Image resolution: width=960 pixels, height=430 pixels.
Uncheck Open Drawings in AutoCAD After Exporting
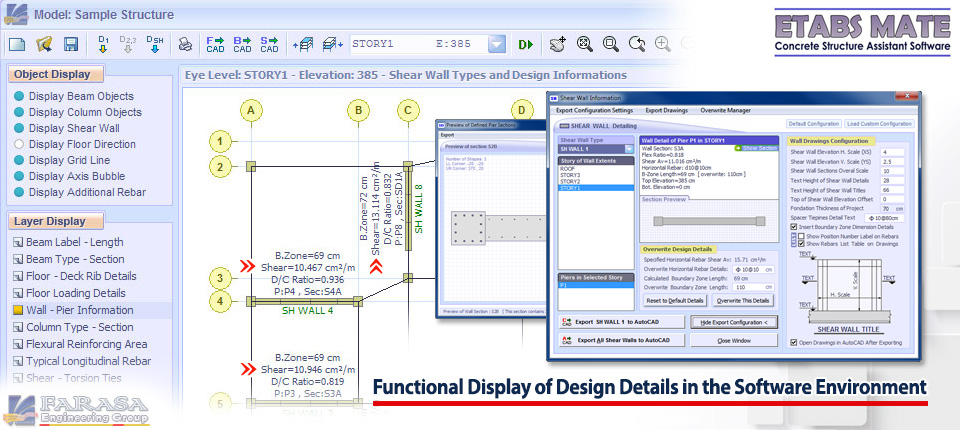(794, 342)
